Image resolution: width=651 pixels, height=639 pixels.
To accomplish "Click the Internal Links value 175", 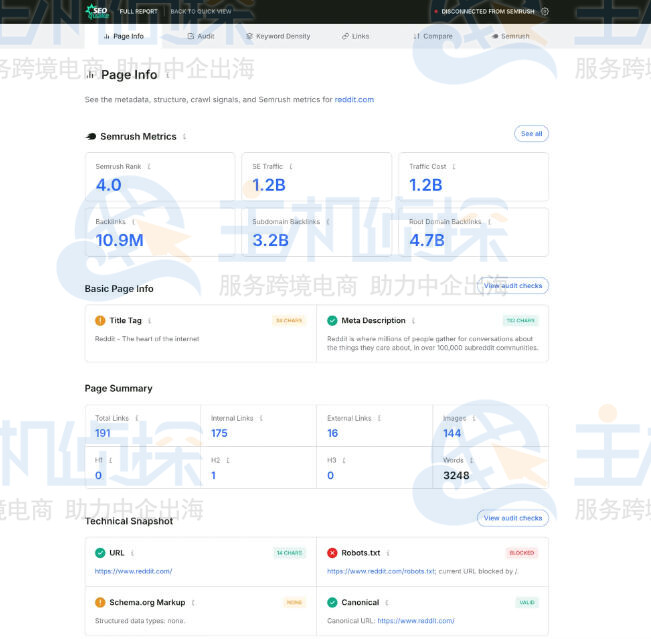I will (x=219, y=433).
